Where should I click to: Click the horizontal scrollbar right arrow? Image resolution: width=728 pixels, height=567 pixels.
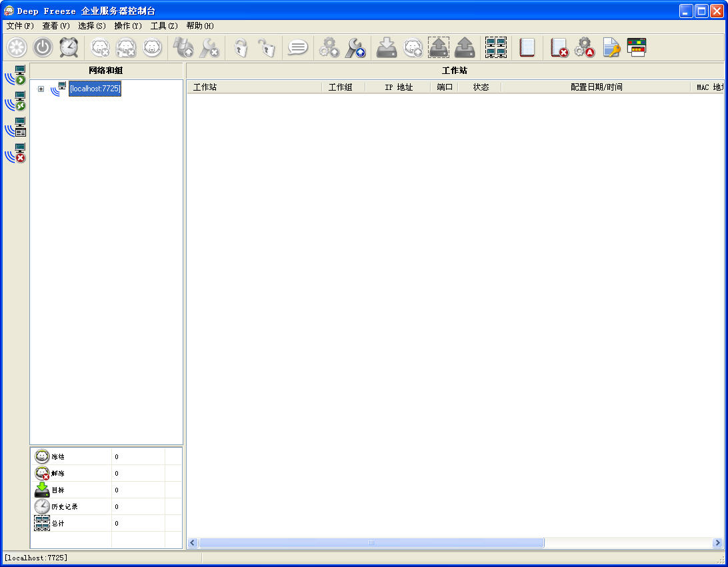point(717,543)
